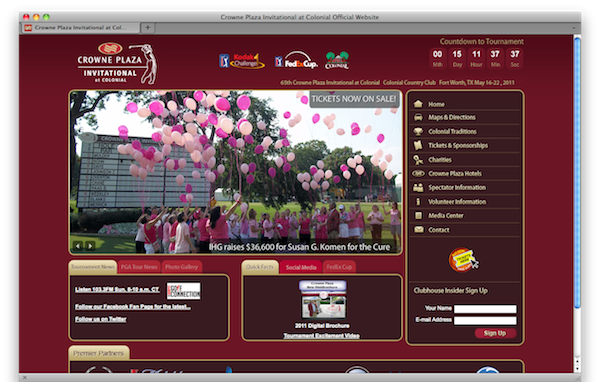The height and width of the screenshot is (382, 600).
Task: Open a new browser tab with plus button
Action: (148, 27)
